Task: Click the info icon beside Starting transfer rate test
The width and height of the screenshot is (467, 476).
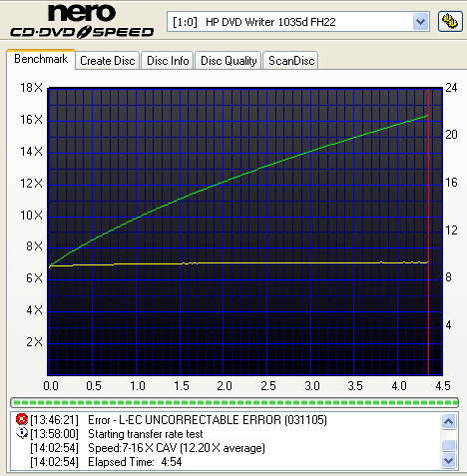Action: (x=22, y=433)
